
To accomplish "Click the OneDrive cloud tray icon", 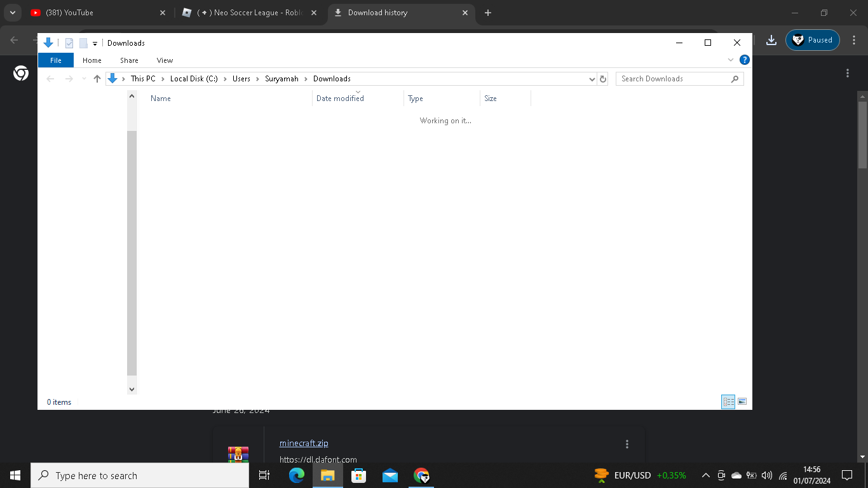I will tap(736, 475).
